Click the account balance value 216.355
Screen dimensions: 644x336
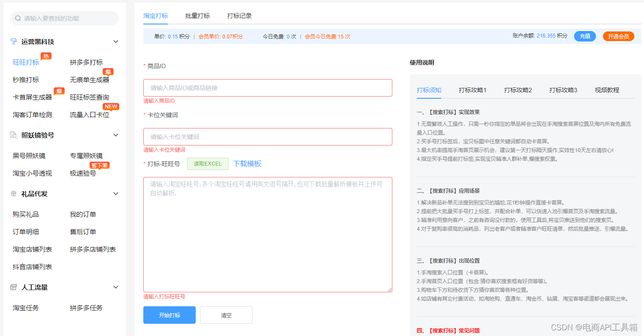546,36
